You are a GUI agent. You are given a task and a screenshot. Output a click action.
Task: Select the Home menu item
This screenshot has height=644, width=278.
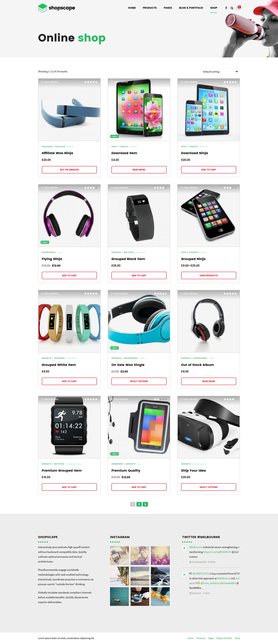(x=132, y=8)
